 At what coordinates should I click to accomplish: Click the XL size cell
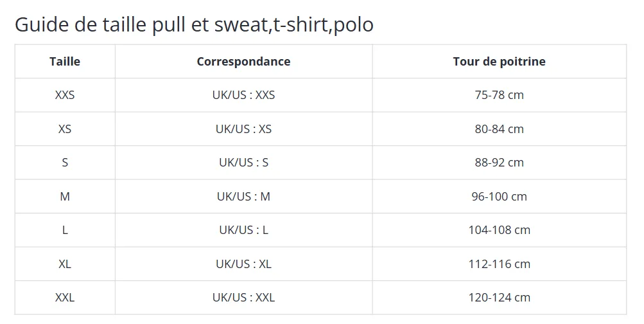(x=65, y=264)
